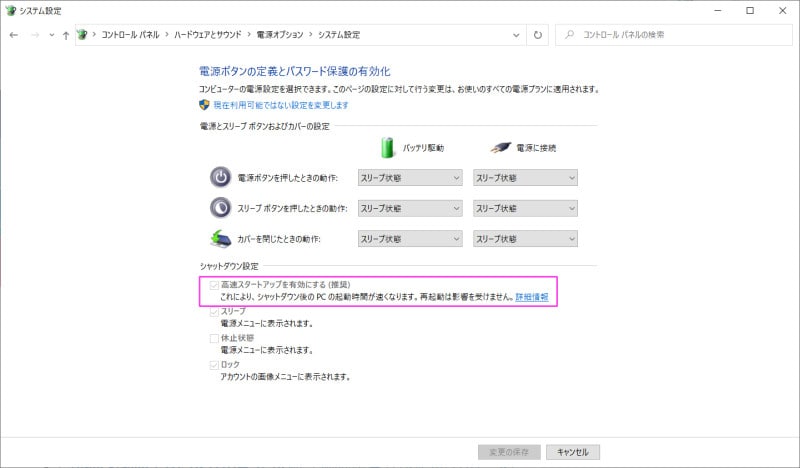This screenshot has width=800, height=468.
Task: Close the システム設定 window
Action: pos(782,10)
